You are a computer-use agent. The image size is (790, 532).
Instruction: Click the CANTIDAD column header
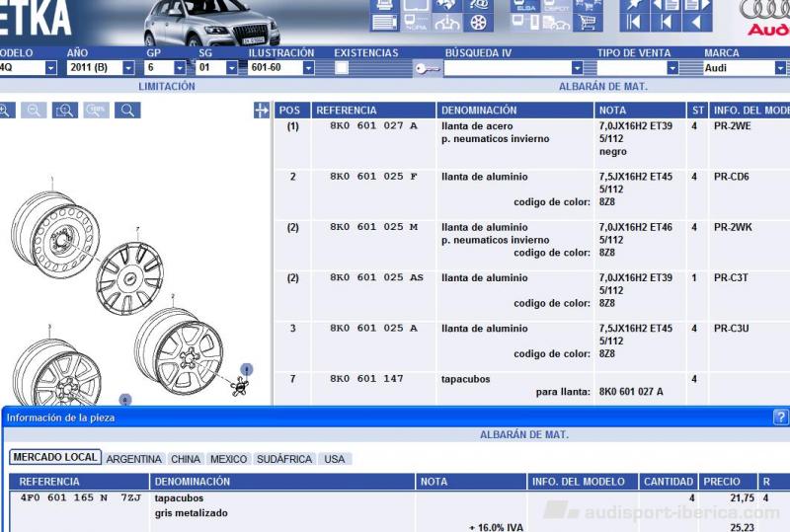(669, 482)
